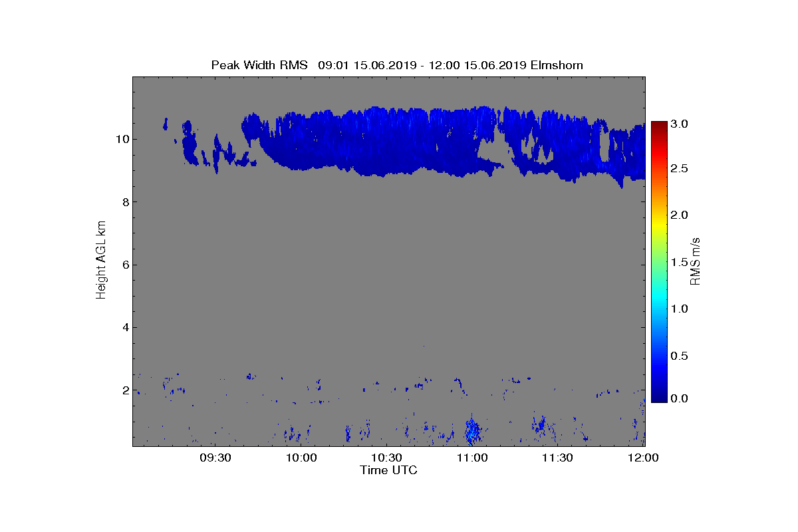798x532 pixels.
Task: Click the 11:00 time tick label
Action: coord(473,458)
